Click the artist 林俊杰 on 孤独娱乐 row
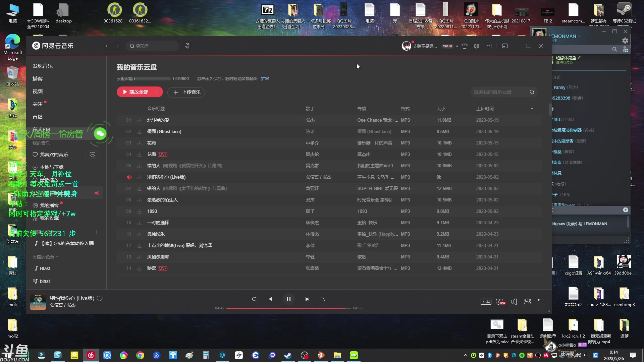Screen dimensions: 644x362 312,234
